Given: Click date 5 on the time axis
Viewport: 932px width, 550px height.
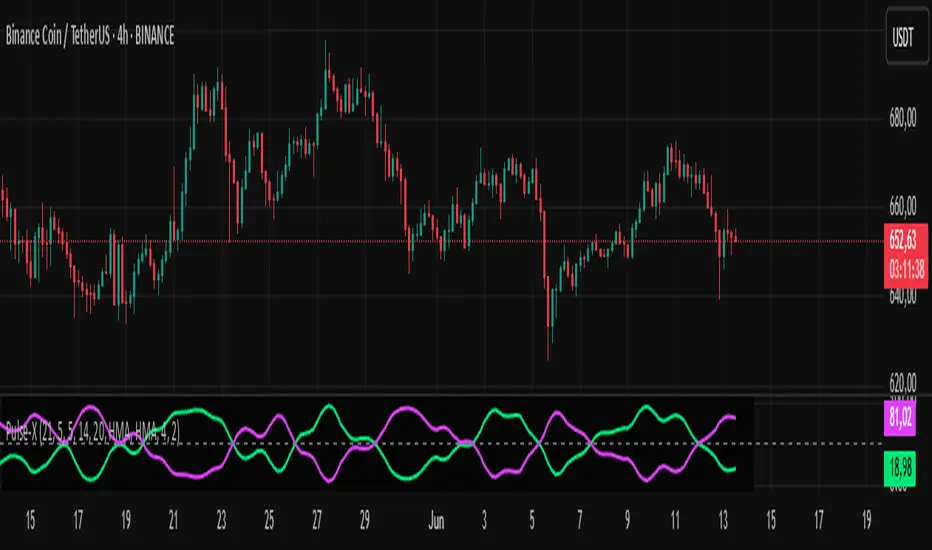Looking at the screenshot, I should pos(532,521).
